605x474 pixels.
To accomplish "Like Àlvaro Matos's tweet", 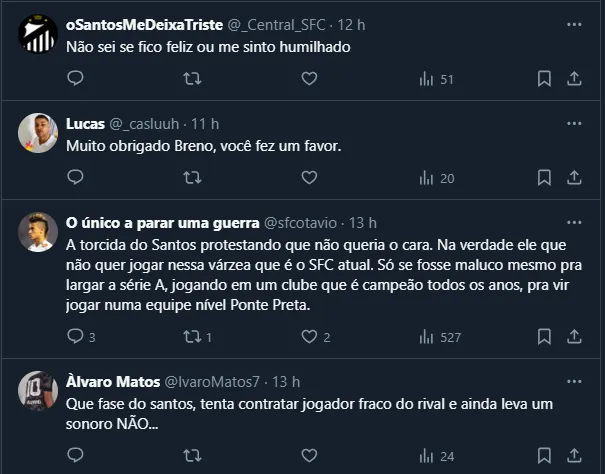I will point(309,457).
